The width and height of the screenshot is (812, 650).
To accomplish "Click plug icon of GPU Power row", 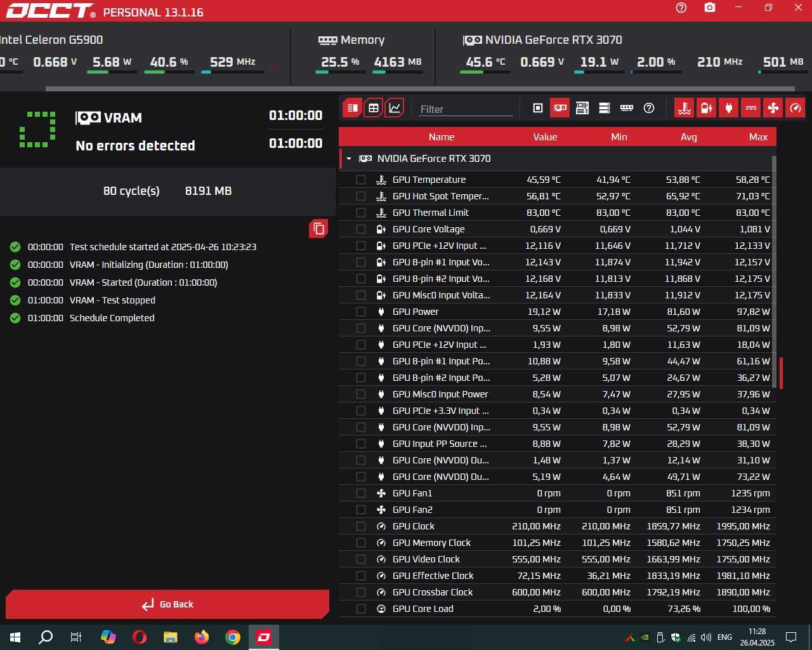I will pyautogui.click(x=381, y=312).
